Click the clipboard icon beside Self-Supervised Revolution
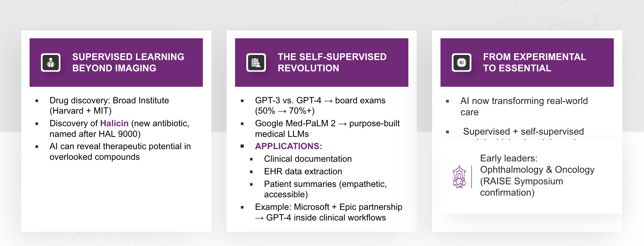Viewport: 644px width, 246px height. tap(256, 62)
